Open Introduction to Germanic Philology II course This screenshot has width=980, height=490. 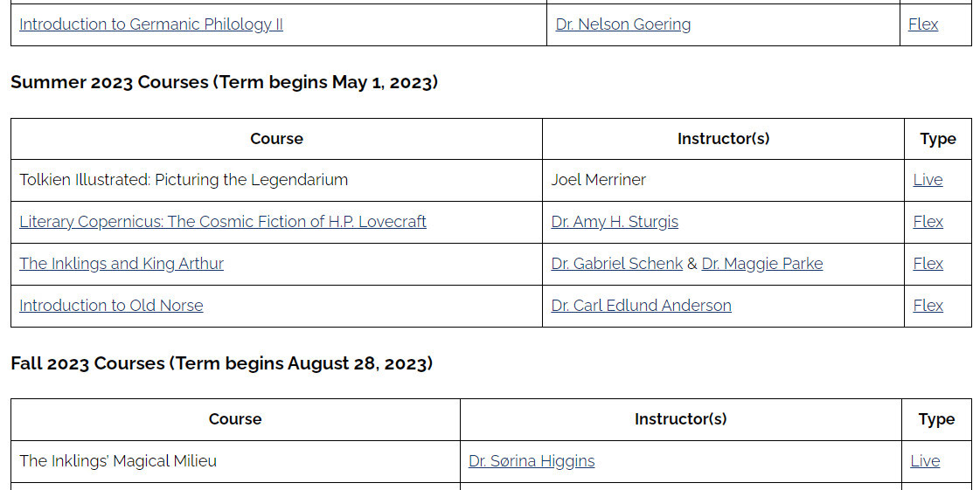[x=151, y=24]
